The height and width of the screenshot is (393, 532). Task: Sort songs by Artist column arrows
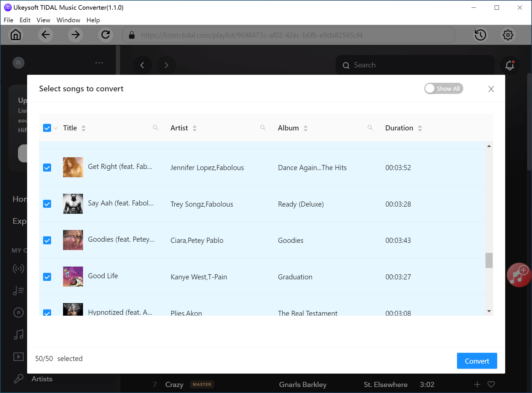click(x=195, y=128)
